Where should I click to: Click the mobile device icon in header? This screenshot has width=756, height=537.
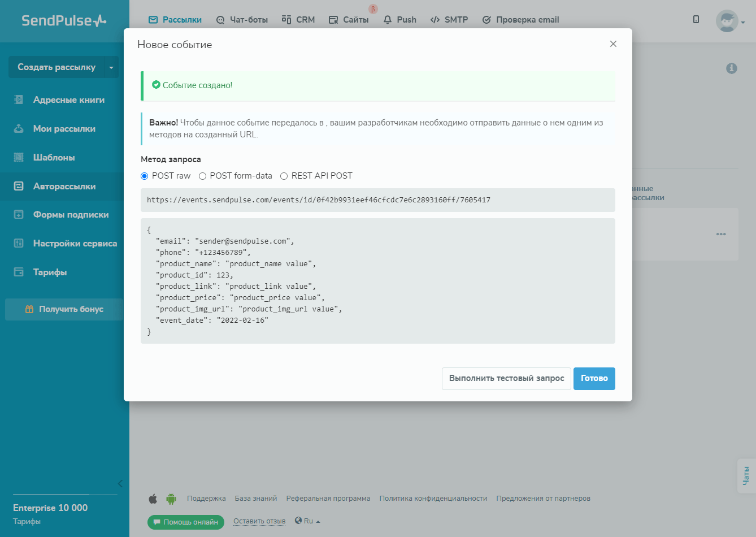tap(696, 20)
